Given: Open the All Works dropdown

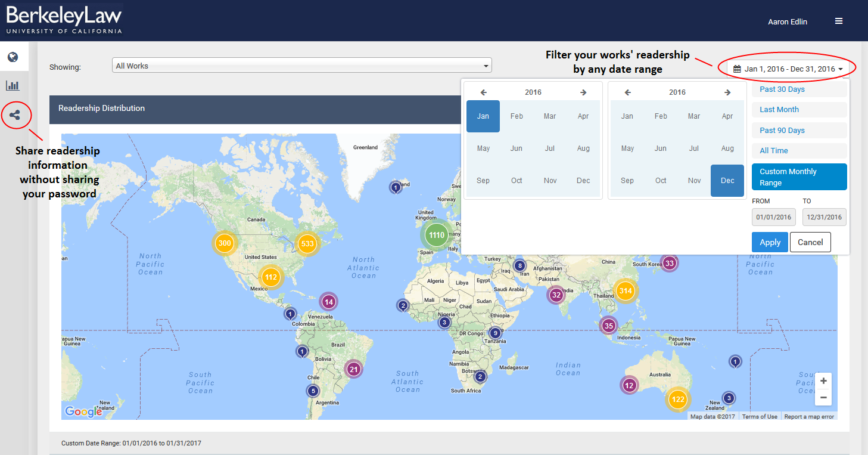Looking at the screenshot, I should click(x=301, y=66).
